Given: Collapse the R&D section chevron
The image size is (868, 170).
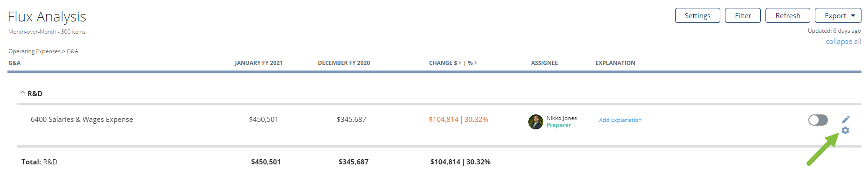Looking at the screenshot, I should (x=22, y=93).
